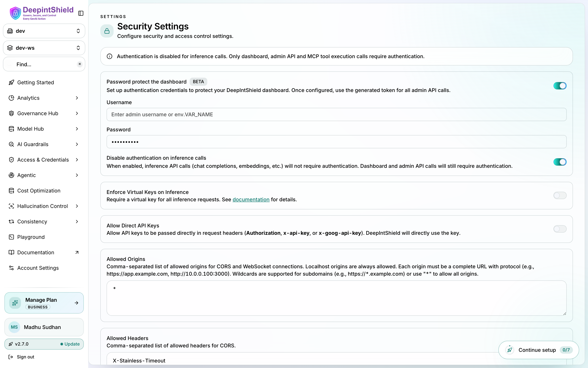The image size is (588, 368).
Task: Click the Continue setup button
Action: coord(539,350)
